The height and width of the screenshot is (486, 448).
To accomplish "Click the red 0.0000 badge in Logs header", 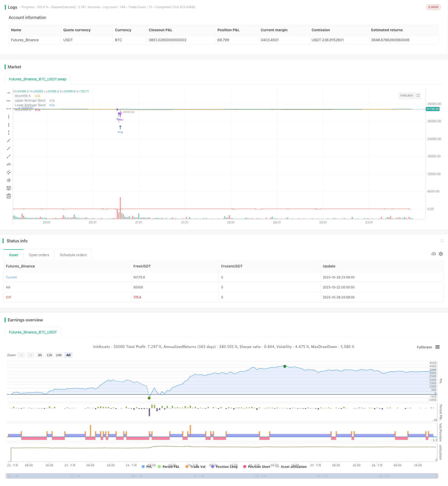I will coord(433,7).
